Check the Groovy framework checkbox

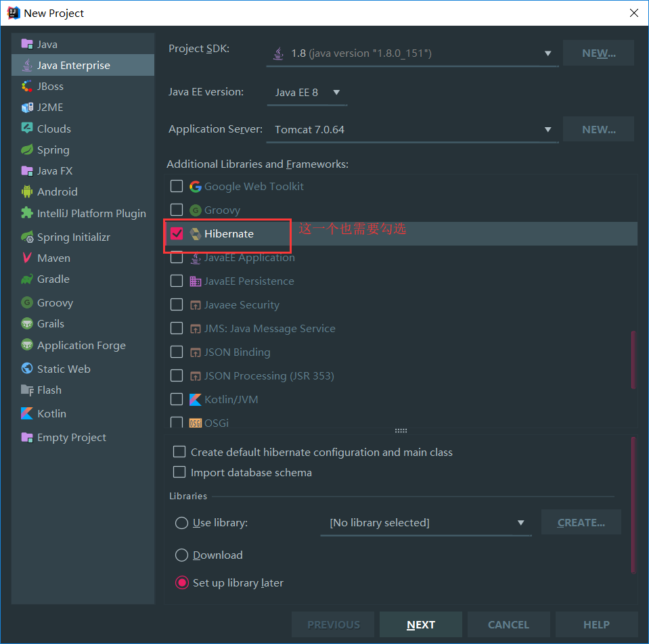(x=177, y=210)
